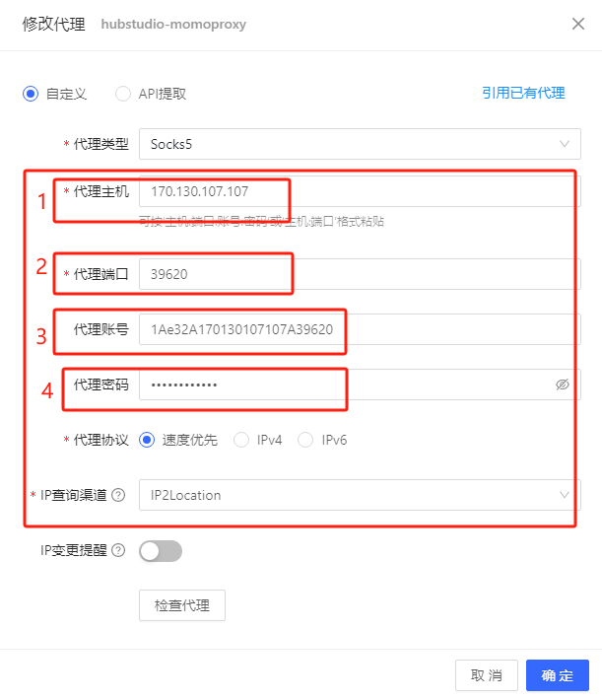Click the 代理主机 input field

click(x=360, y=191)
